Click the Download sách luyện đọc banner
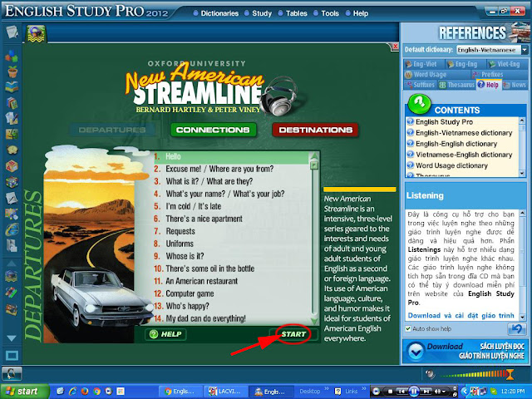532x399 pixels. 465,351
